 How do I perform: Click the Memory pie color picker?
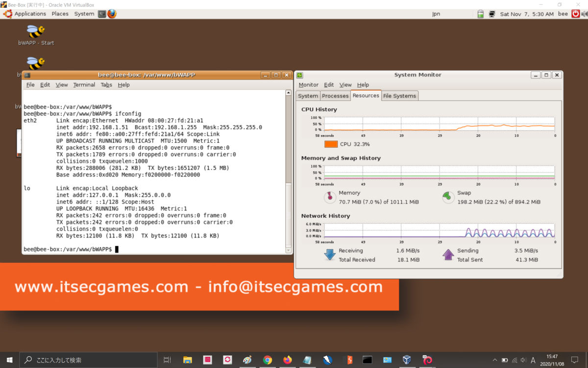[x=330, y=197]
